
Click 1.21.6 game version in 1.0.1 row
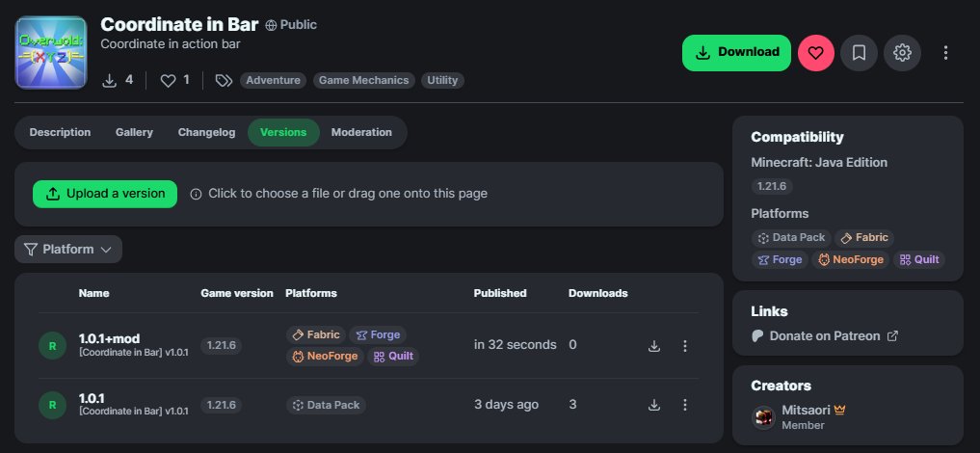[x=222, y=405]
